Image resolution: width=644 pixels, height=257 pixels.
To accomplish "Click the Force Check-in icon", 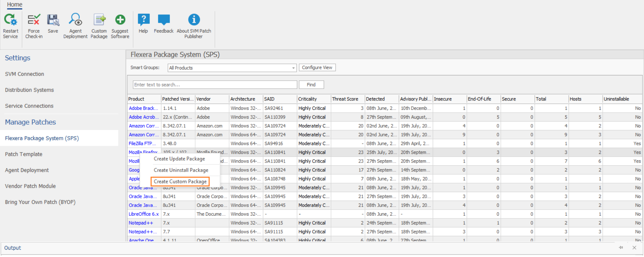I will coord(34,20).
